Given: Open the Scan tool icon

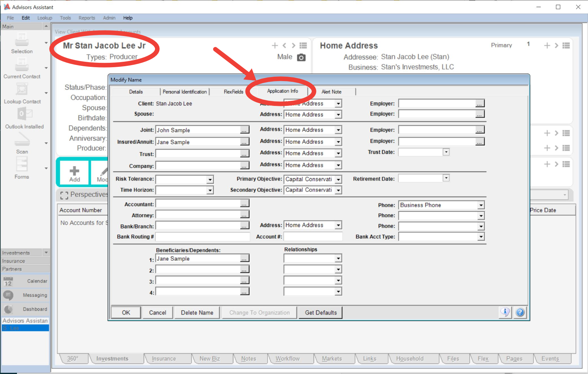Looking at the screenshot, I should point(22,139).
